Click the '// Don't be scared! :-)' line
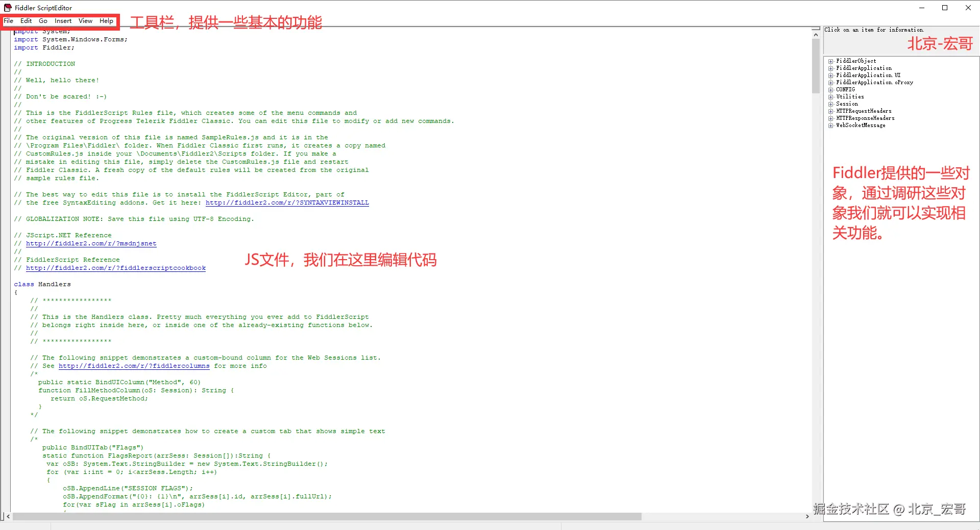Viewport: 980px width, 530px height. (x=60, y=96)
